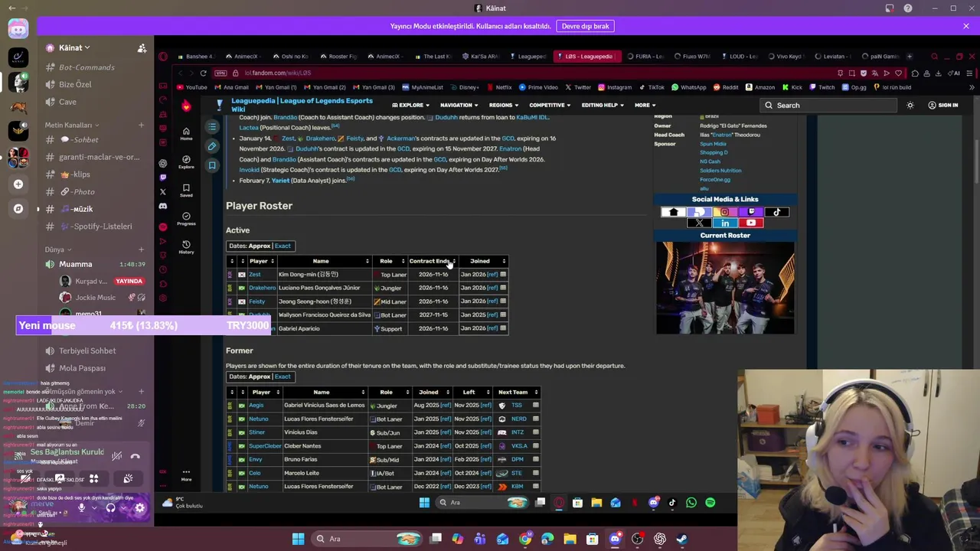The height and width of the screenshot is (551, 980).
Task: Open the Netflix bookmark
Action: pyautogui.click(x=499, y=87)
